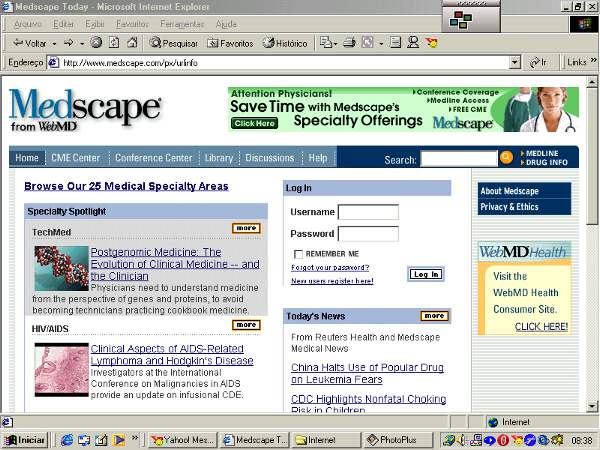The width and height of the screenshot is (600, 450).
Task: Click the edit page toolbar icon
Action: click(x=367, y=42)
